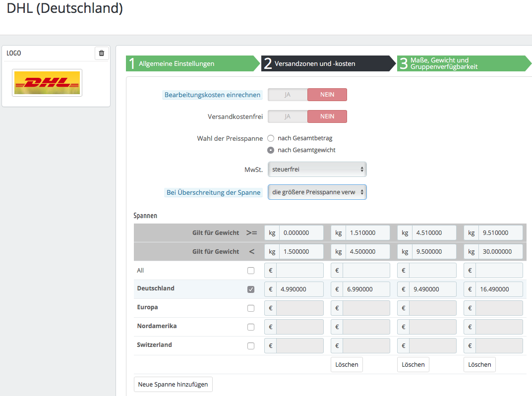Edit the 9.510000 kg minimum weight field
This screenshot has height=396, width=532.
tap(501, 233)
